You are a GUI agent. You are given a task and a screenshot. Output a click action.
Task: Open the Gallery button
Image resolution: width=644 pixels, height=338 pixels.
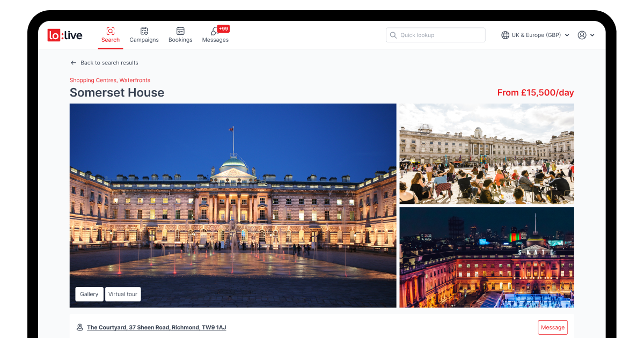[x=89, y=294]
